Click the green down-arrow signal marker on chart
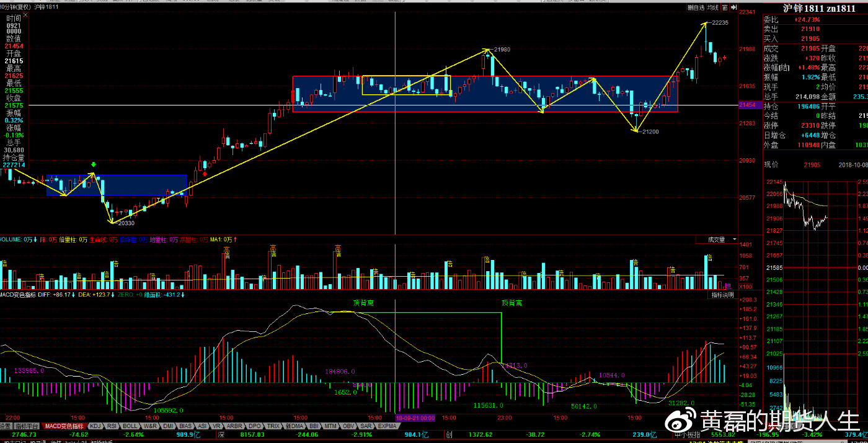 pos(93,164)
